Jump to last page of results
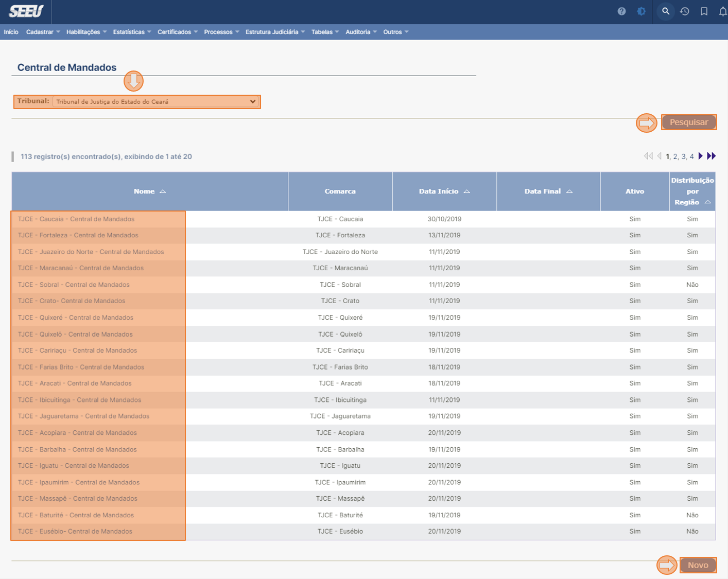This screenshot has width=728, height=579. (x=712, y=156)
